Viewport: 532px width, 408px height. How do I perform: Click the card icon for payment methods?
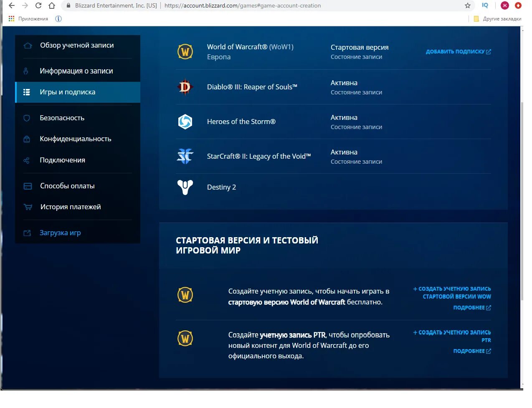(x=28, y=186)
